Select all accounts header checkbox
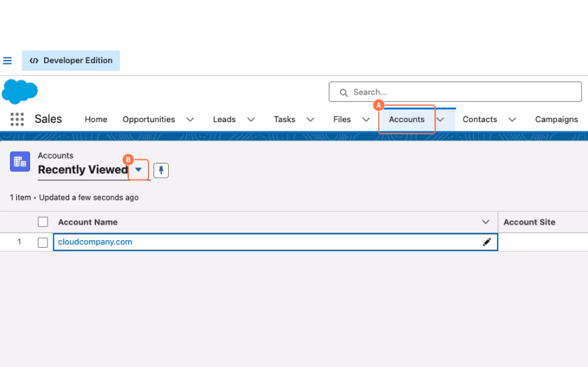 (43, 222)
